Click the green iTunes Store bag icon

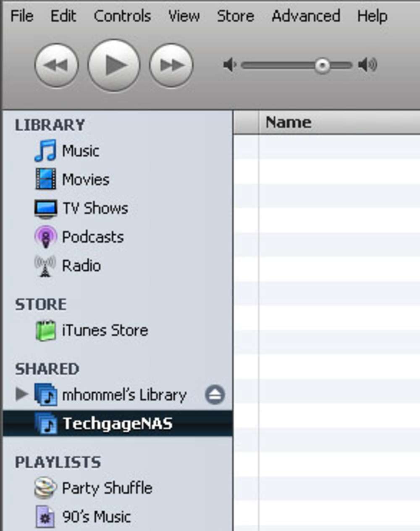tap(45, 330)
